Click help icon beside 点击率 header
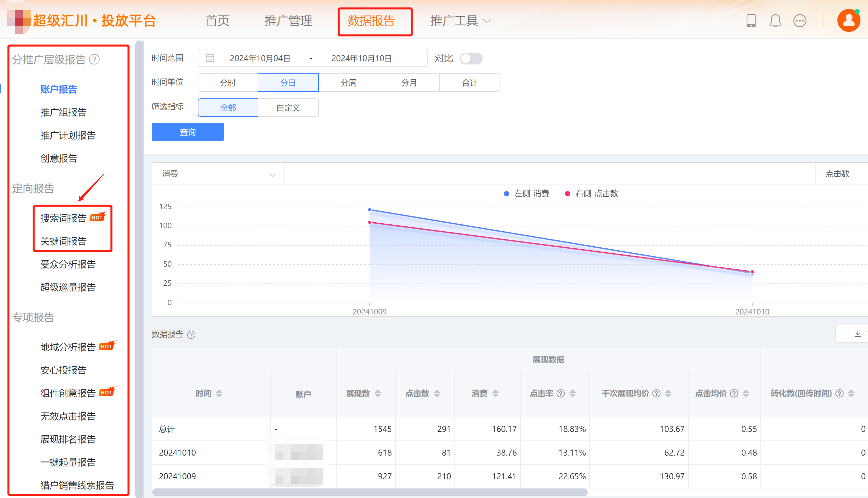The height and width of the screenshot is (498, 868). 561,394
